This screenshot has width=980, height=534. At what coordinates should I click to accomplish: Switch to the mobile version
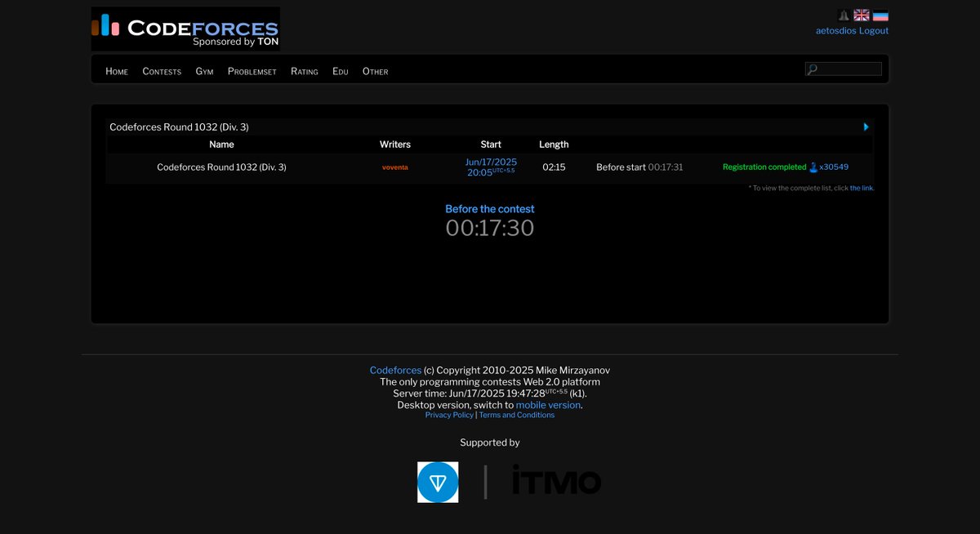point(548,405)
